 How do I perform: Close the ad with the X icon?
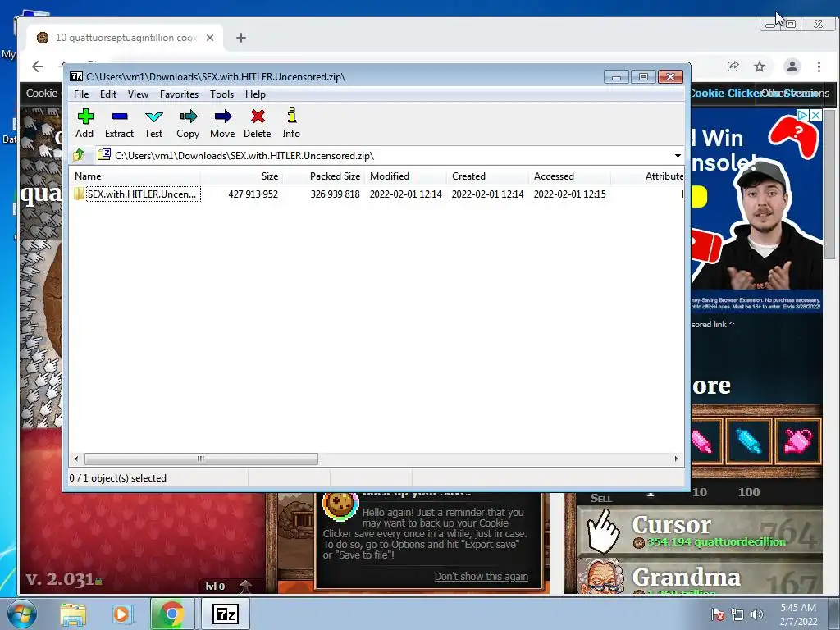coord(815,115)
